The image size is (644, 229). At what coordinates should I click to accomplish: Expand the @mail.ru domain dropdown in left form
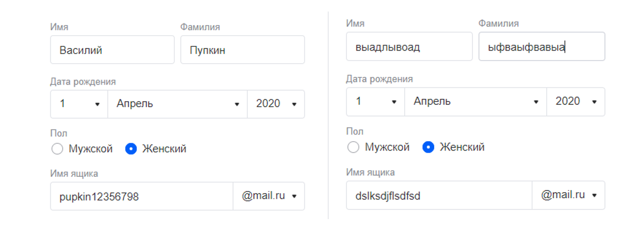coord(269,196)
